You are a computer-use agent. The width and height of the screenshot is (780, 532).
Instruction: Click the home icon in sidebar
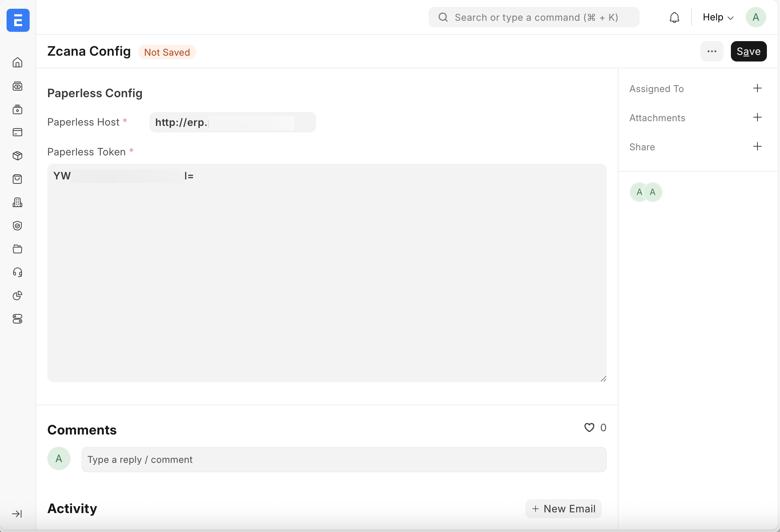click(x=17, y=63)
